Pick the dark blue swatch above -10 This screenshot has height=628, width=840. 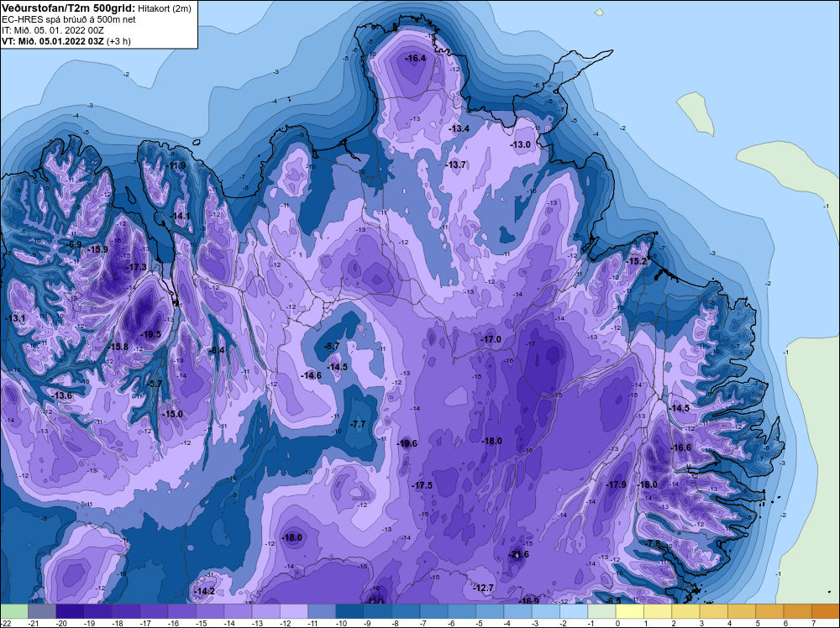[x=349, y=611]
